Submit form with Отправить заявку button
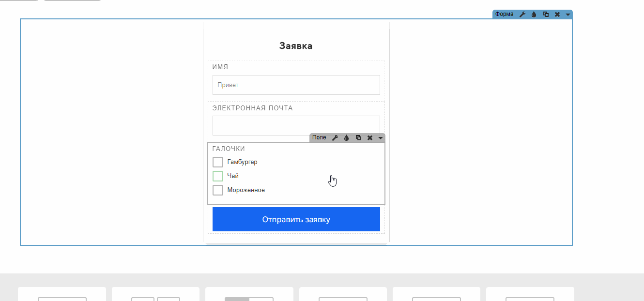Screen dimensions: 644x301 click(296, 219)
